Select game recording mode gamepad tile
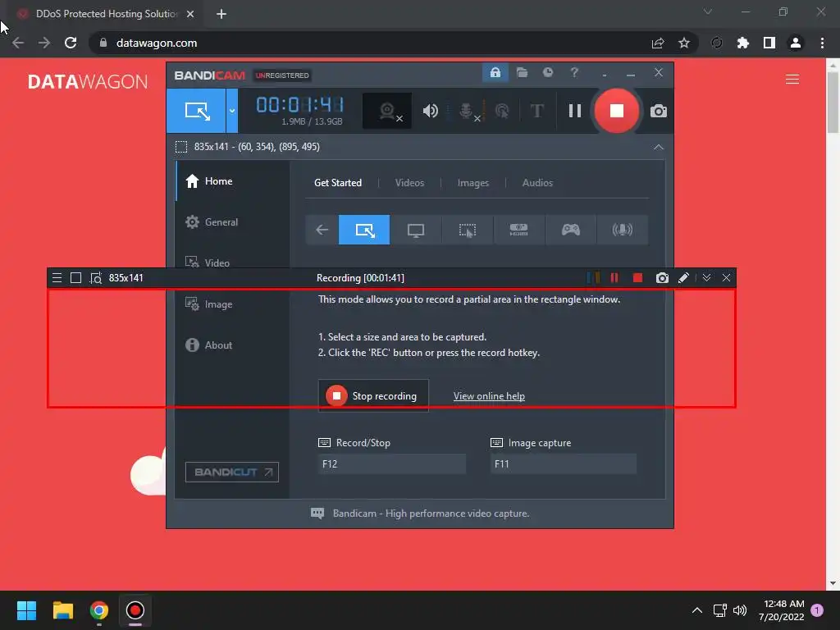Viewport: 840px width, 630px height. coord(571,230)
